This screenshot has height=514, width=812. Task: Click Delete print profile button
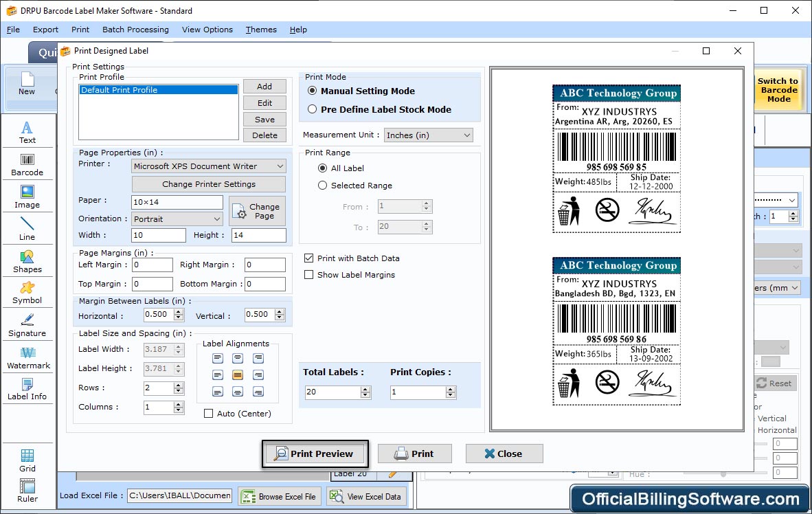(264, 135)
